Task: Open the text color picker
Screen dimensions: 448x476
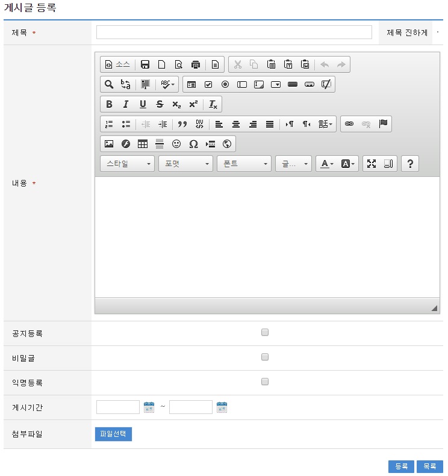Action: [327, 164]
